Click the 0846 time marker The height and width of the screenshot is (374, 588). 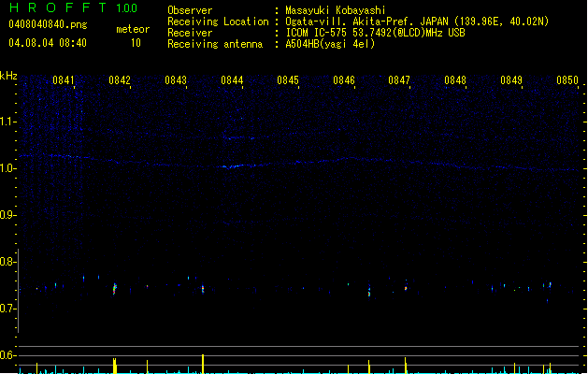click(x=344, y=80)
